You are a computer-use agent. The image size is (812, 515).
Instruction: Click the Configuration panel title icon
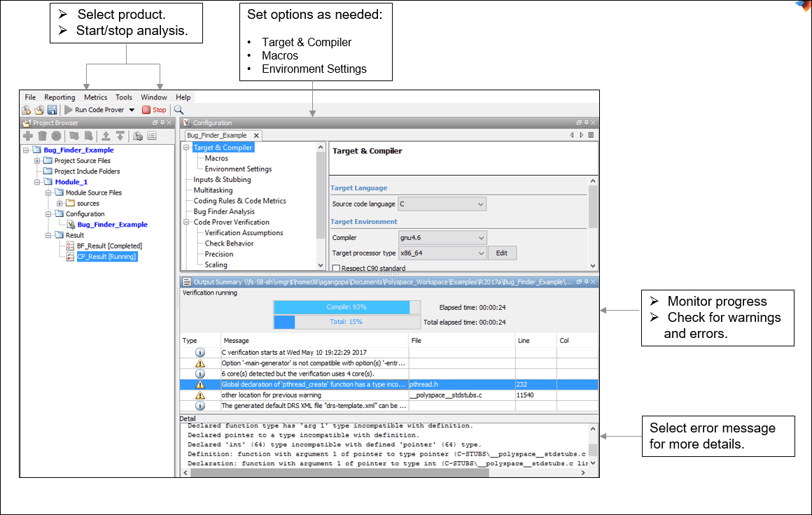tap(187, 122)
